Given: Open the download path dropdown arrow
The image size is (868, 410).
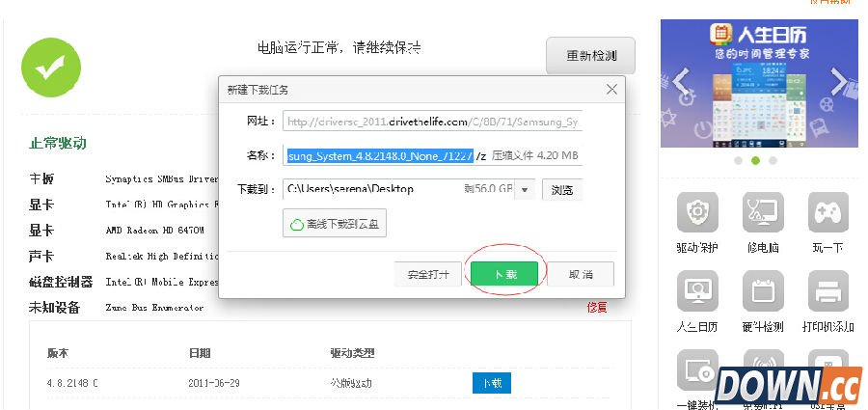Looking at the screenshot, I should pos(525,190).
